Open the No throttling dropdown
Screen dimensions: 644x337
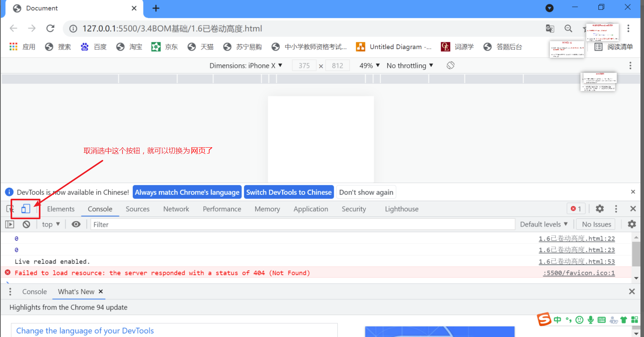(x=410, y=66)
